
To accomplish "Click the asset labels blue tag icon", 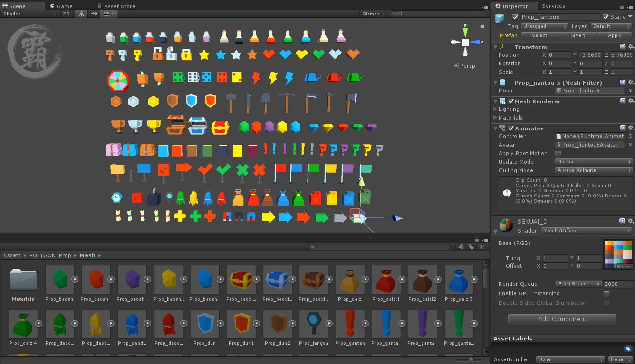I will (628, 349).
